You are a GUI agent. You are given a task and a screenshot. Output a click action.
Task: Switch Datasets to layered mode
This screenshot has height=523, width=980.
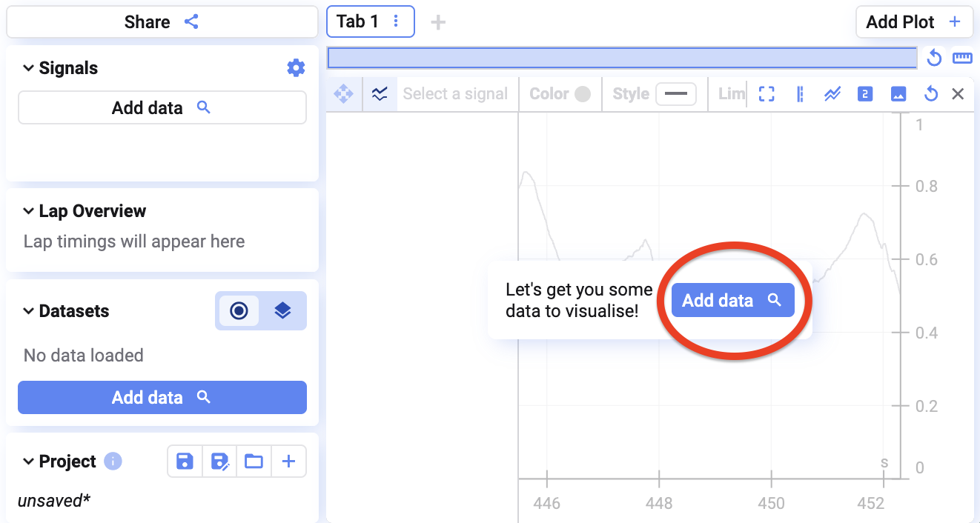(x=282, y=311)
